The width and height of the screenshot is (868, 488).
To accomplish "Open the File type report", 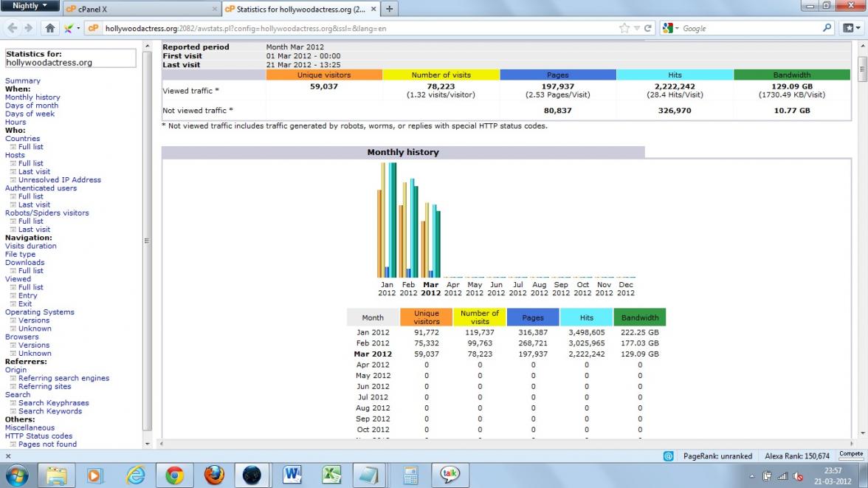I will [21, 255].
